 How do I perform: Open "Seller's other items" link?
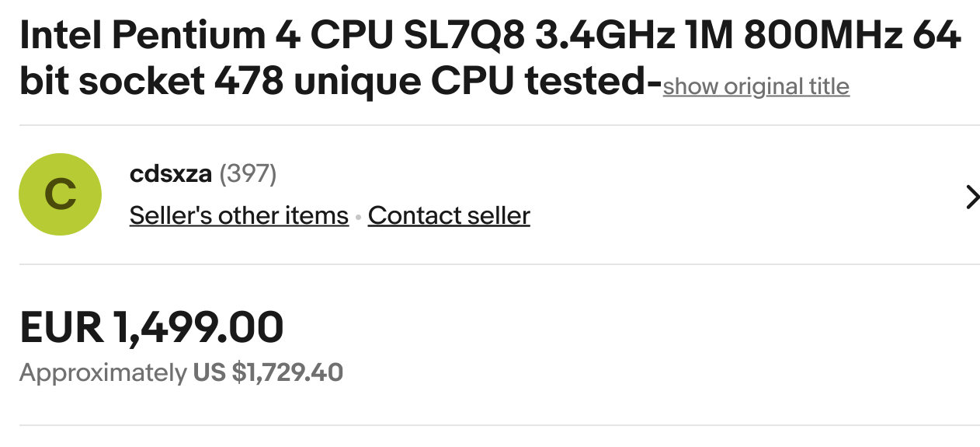(x=238, y=215)
